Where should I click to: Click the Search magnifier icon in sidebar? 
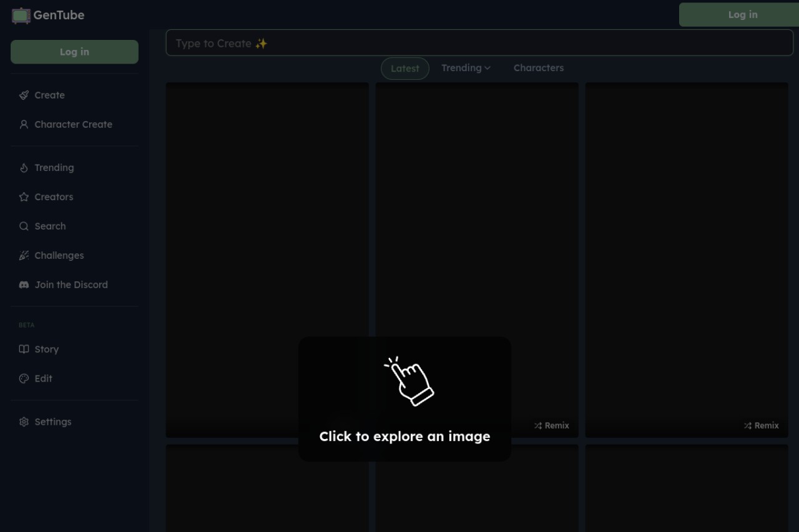24,226
